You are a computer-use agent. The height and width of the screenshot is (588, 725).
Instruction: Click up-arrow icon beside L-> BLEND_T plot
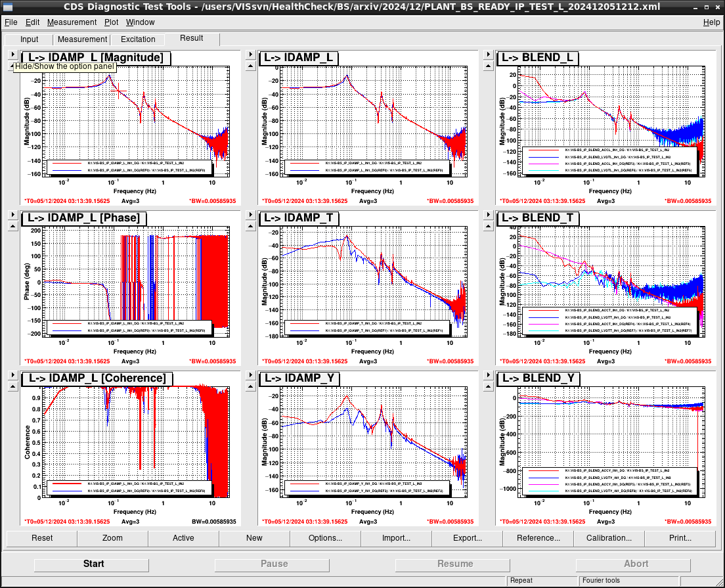[x=489, y=226]
